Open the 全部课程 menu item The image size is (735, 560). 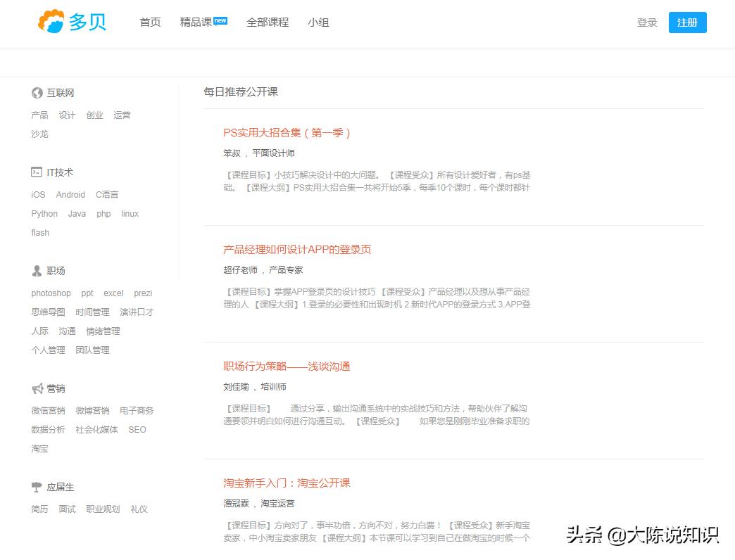pos(268,22)
